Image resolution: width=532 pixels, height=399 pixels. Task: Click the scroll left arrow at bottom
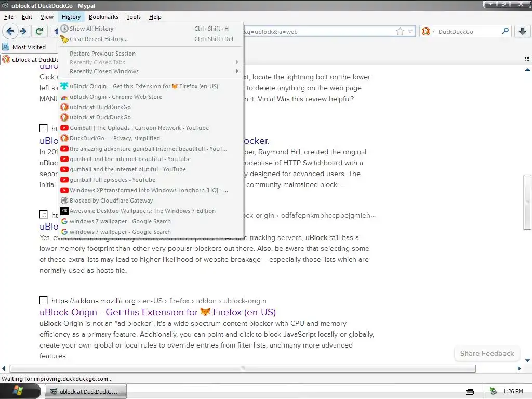tap(4, 368)
